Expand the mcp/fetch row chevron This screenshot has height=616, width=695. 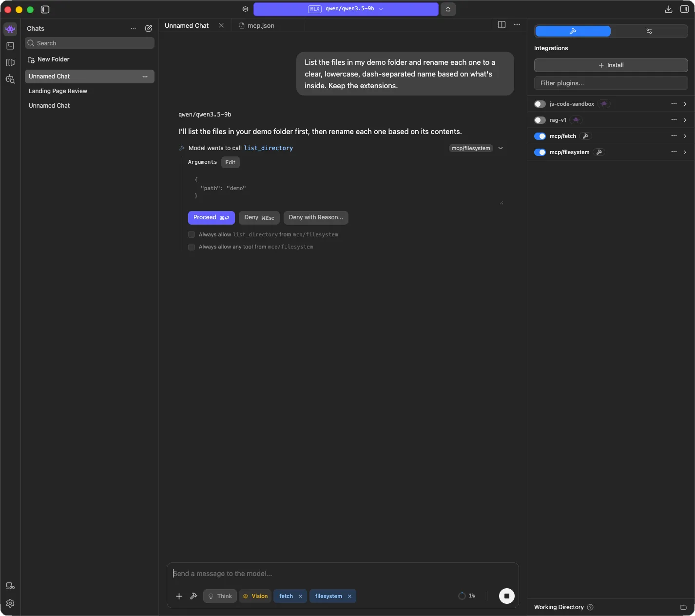(x=685, y=136)
